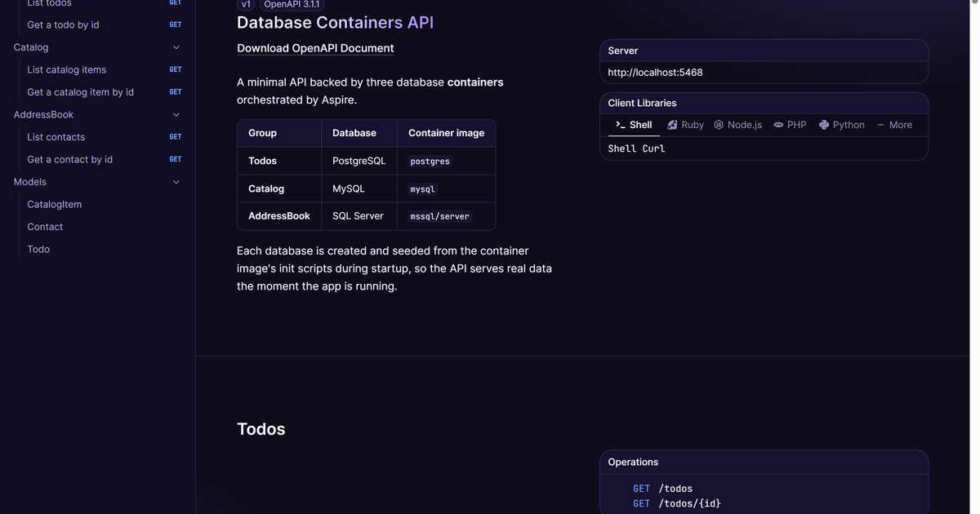Click the Node.js hexagon icon
980x514 pixels.
coord(719,125)
